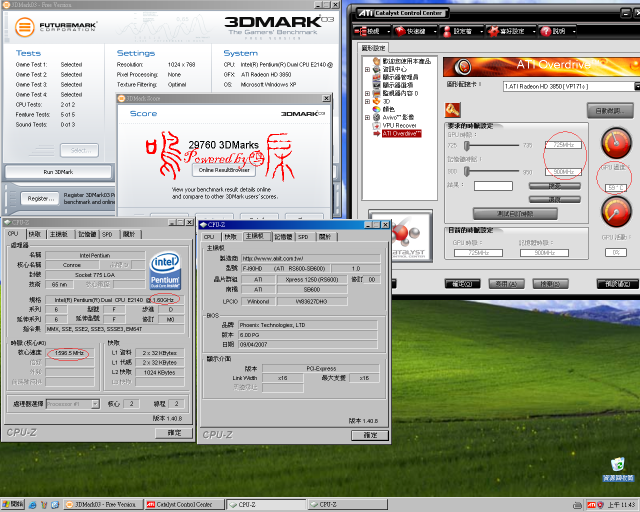Expand the 3D tree node

[367, 101]
